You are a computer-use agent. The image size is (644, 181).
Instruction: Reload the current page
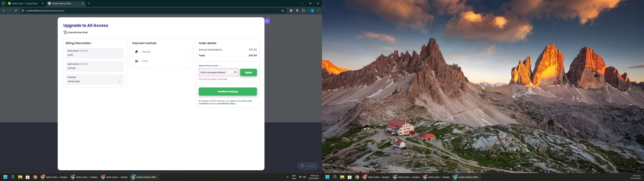[x=16, y=10]
